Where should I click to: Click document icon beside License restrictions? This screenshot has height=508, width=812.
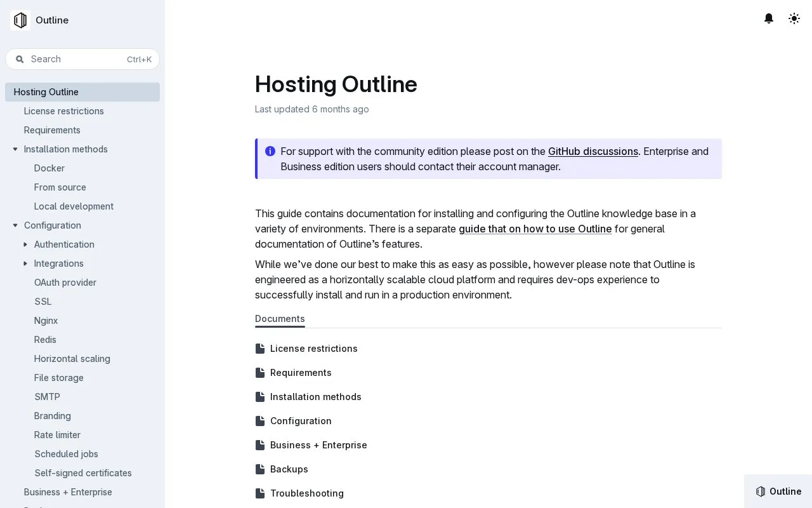[x=260, y=349]
